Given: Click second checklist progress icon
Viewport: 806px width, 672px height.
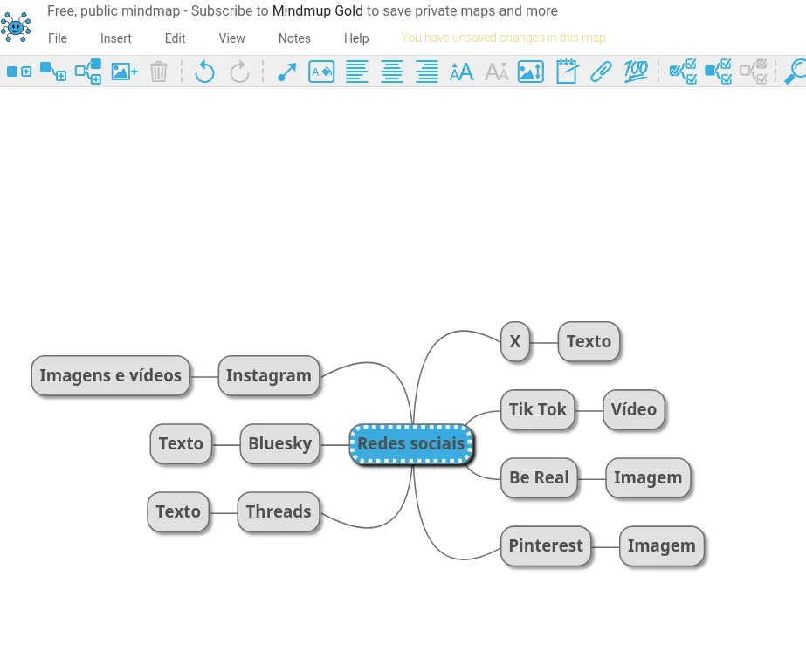Looking at the screenshot, I should tap(718, 72).
